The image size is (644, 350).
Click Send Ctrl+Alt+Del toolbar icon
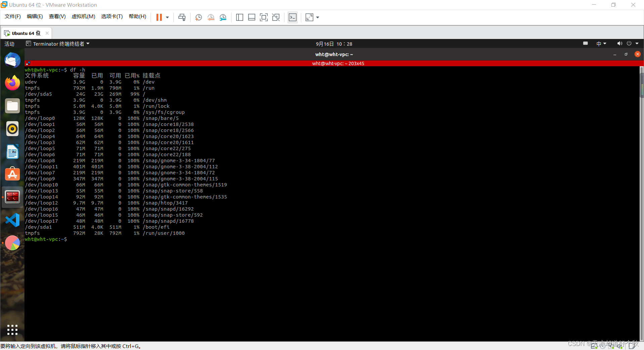182,17
